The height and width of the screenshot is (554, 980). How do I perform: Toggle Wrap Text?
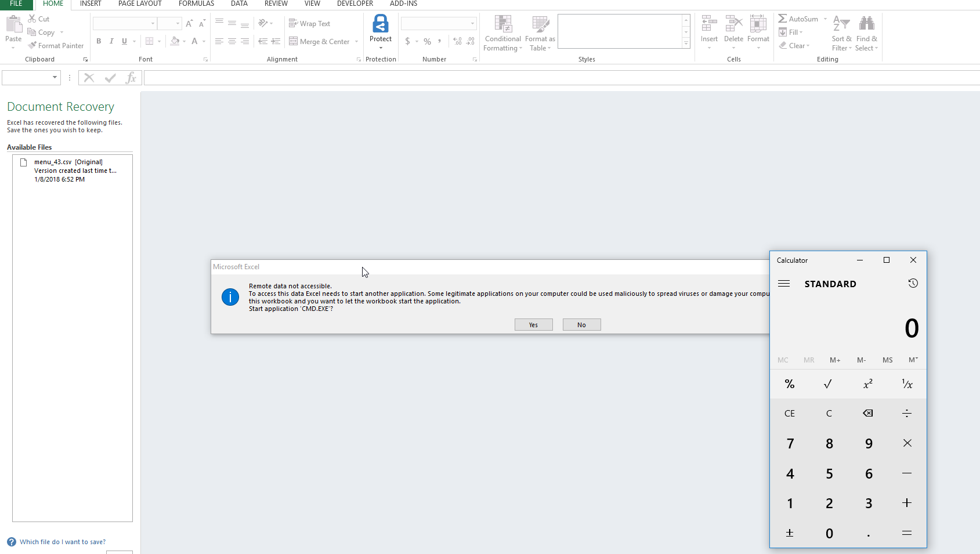(309, 24)
